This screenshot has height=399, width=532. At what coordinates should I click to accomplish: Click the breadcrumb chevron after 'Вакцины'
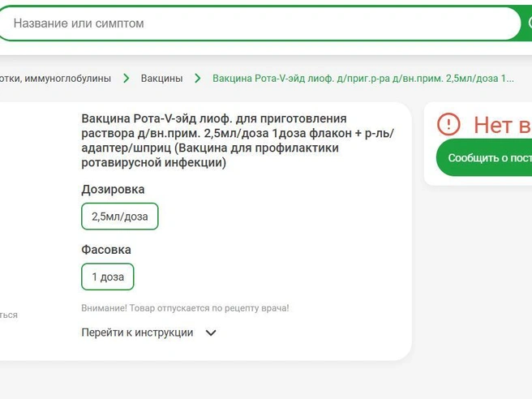(197, 79)
